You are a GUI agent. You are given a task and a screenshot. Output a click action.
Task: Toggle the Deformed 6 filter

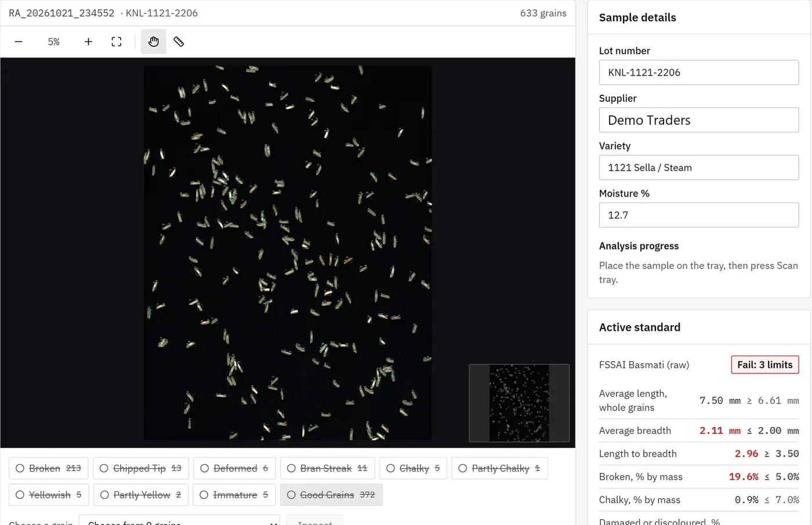(x=234, y=468)
